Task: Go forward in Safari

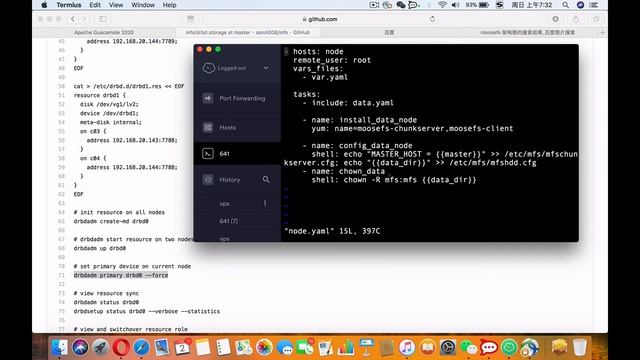Action: [x=84, y=19]
